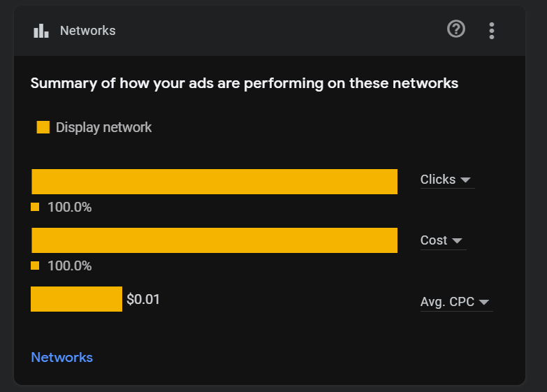Open the three-dot more options menu

492,31
